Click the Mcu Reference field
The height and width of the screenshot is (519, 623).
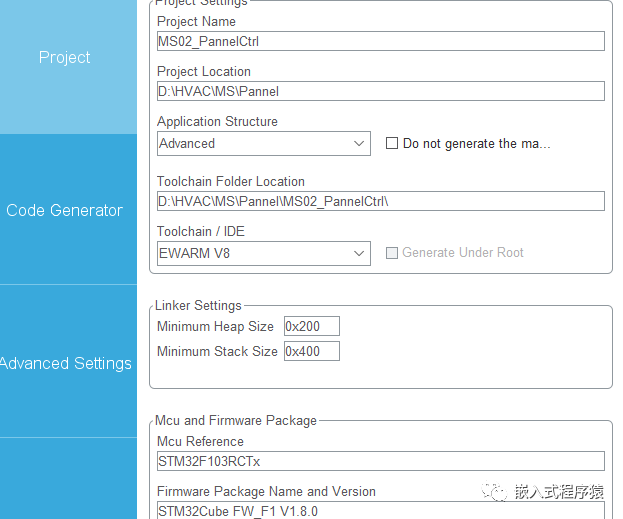[380, 461]
